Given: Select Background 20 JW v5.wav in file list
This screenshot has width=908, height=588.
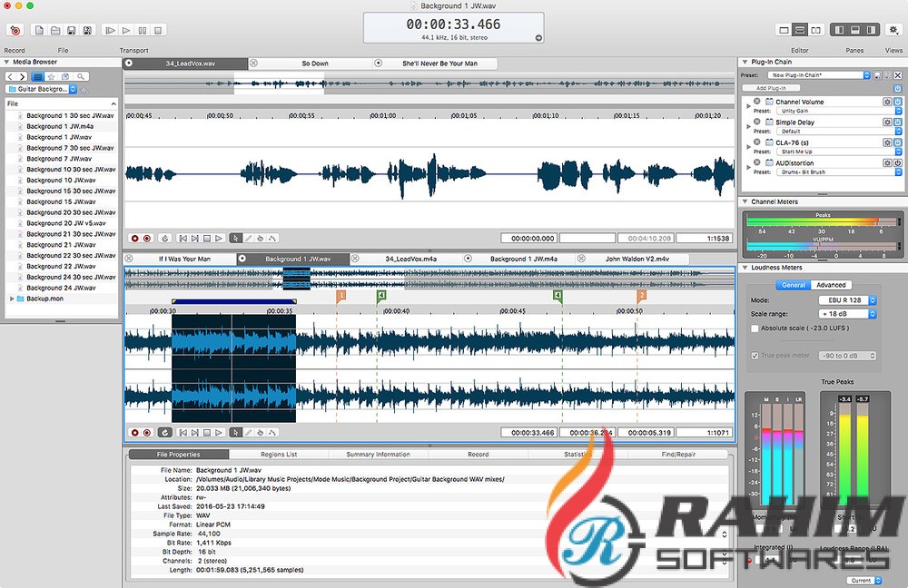Looking at the screenshot, I should tap(65, 223).
